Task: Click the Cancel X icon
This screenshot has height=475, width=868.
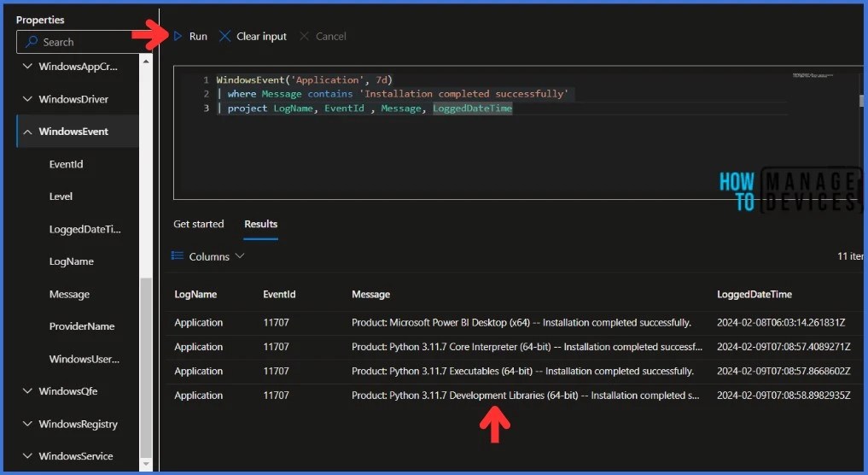Action: point(304,36)
